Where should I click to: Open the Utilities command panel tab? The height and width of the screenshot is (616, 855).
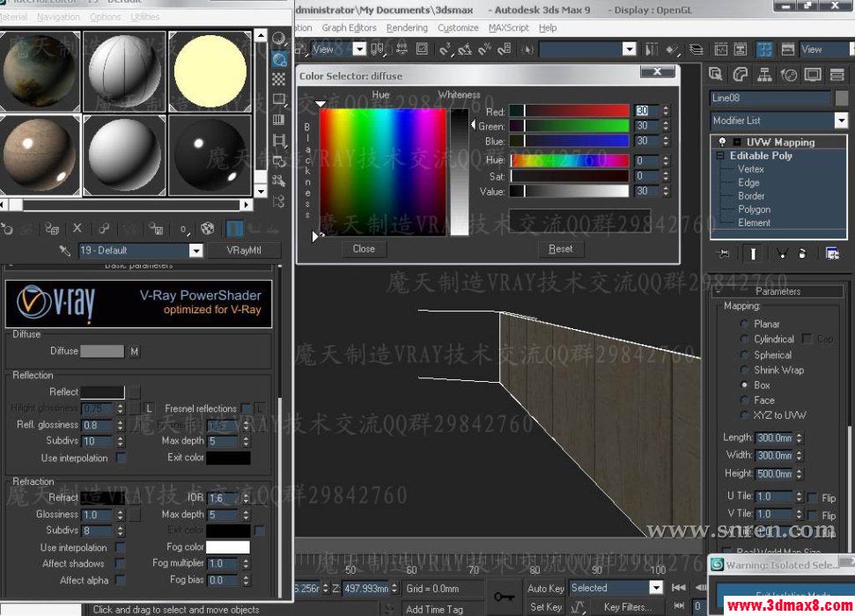[837, 74]
